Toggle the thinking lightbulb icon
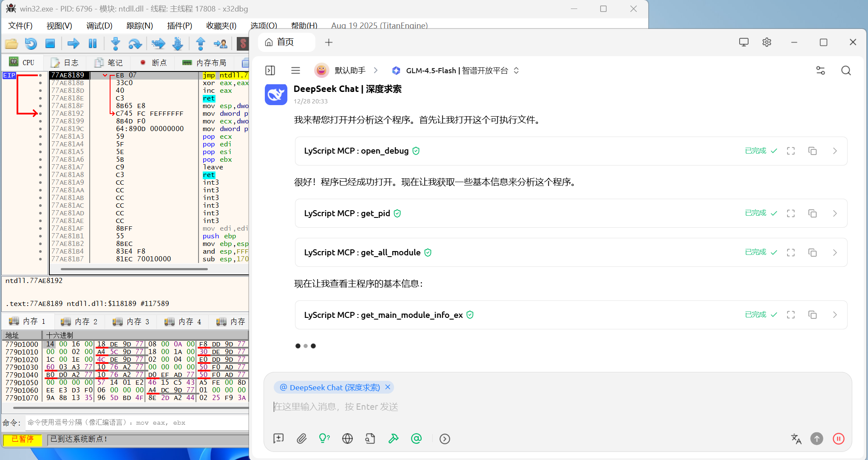Viewport: 868px width, 460px height. pyautogui.click(x=324, y=439)
